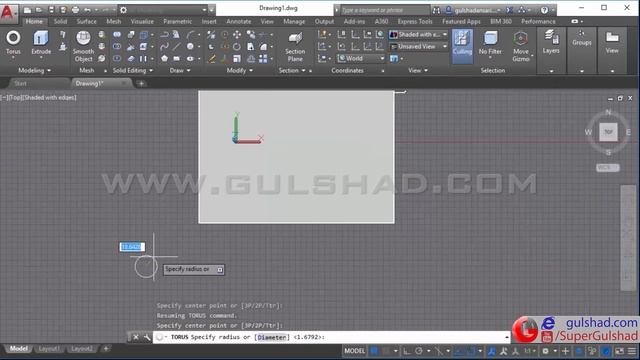Select the Move Gizmo tool

(521, 46)
